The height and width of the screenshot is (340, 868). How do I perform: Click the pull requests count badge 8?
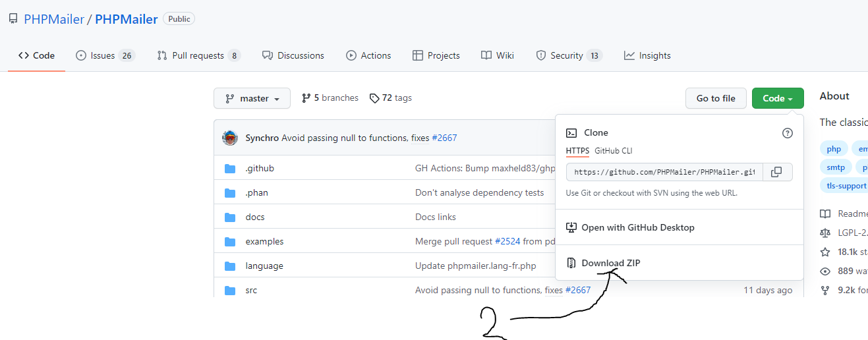point(234,55)
